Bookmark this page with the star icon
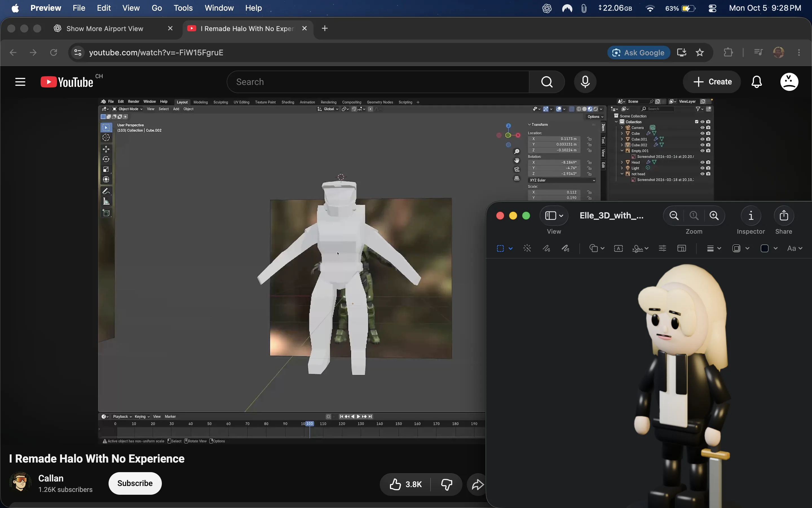This screenshot has width=812, height=508. (x=700, y=52)
